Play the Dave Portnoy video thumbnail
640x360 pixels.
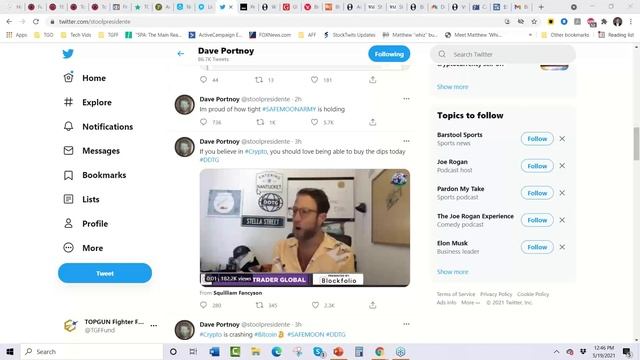pyautogui.click(x=305, y=228)
